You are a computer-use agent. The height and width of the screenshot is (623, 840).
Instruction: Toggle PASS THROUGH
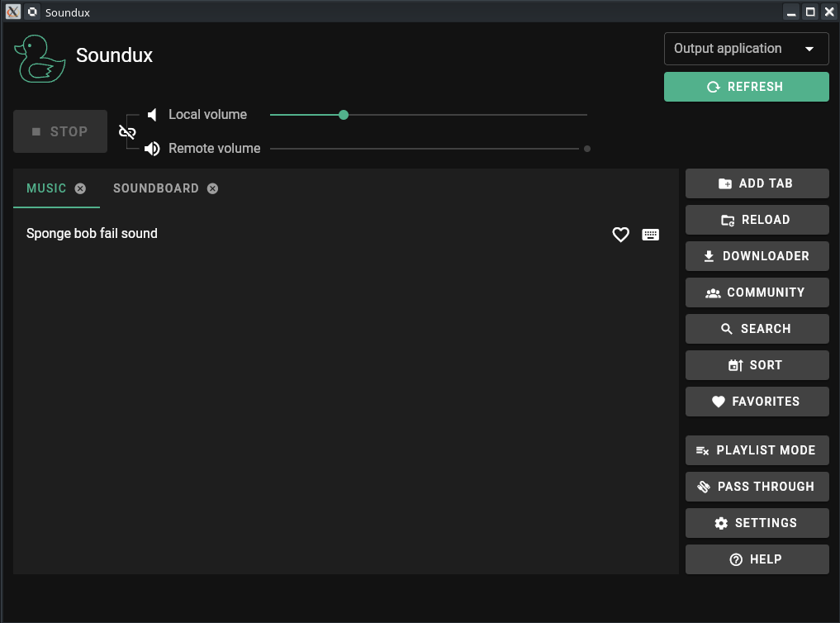click(757, 487)
